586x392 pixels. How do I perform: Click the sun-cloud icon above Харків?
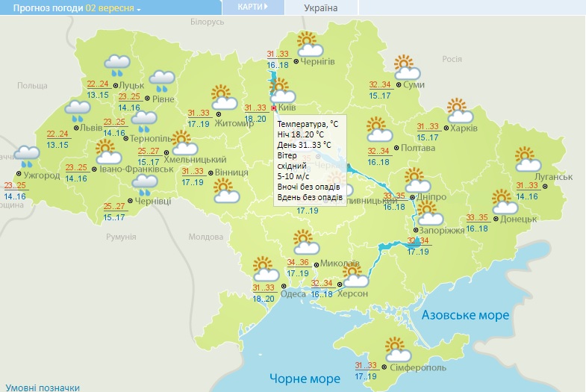coord(461,111)
